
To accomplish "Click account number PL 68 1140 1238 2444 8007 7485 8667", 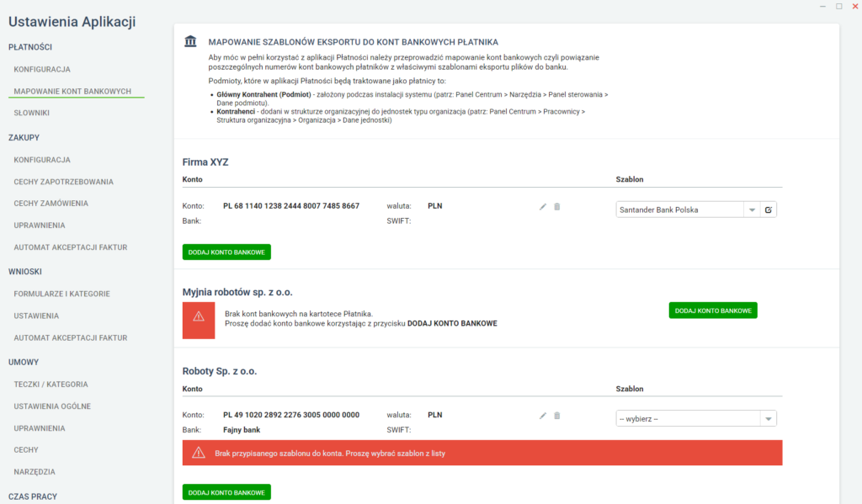I will (x=291, y=206).
